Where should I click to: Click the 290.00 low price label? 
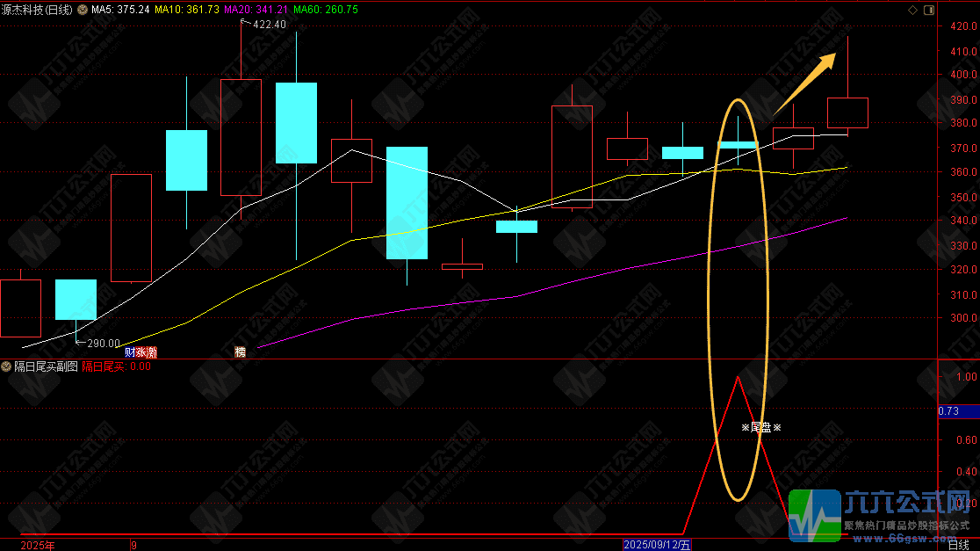tap(103, 344)
